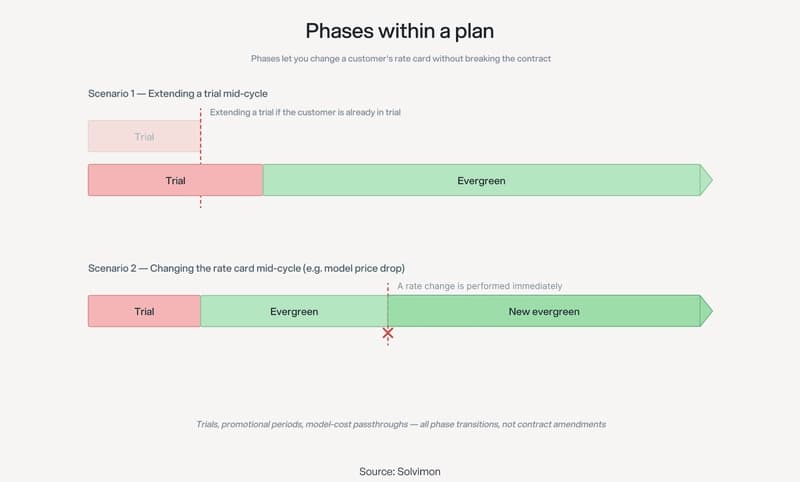Select the red Trial segment in Scenario 1
This screenshot has height=482, width=800.
(176, 180)
